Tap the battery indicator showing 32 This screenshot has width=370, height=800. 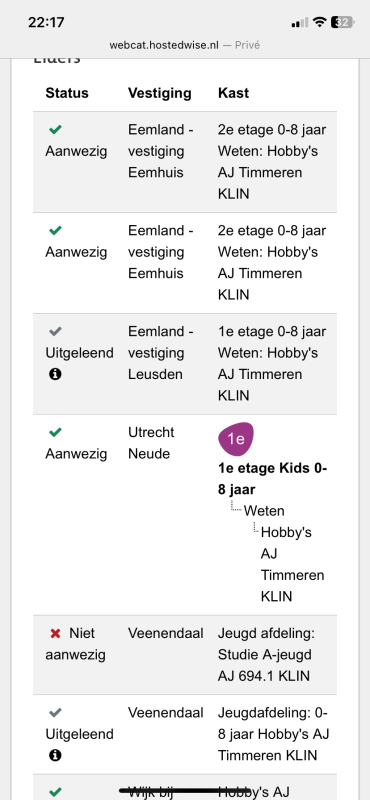[x=342, y=22]
